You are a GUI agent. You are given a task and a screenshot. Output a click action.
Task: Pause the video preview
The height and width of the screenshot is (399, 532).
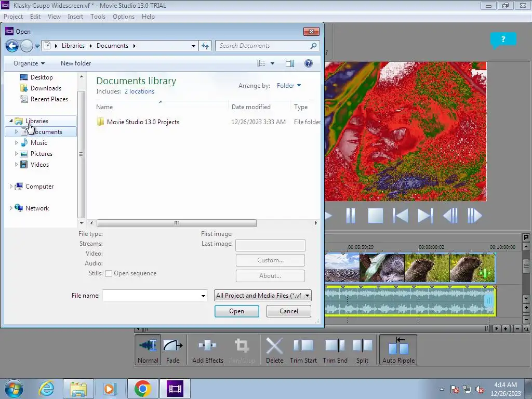351,216
